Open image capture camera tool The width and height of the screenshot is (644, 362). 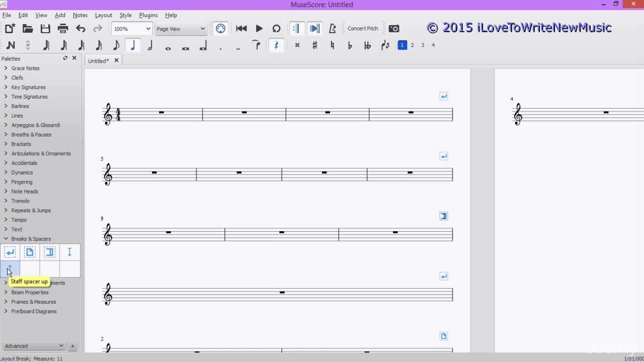coord(394,29)
